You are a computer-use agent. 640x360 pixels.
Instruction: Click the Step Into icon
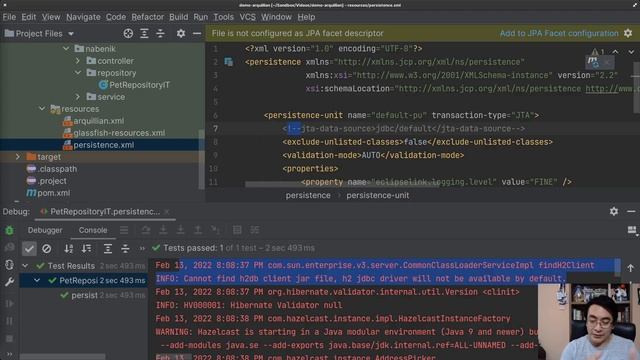(x=163, y=230)
